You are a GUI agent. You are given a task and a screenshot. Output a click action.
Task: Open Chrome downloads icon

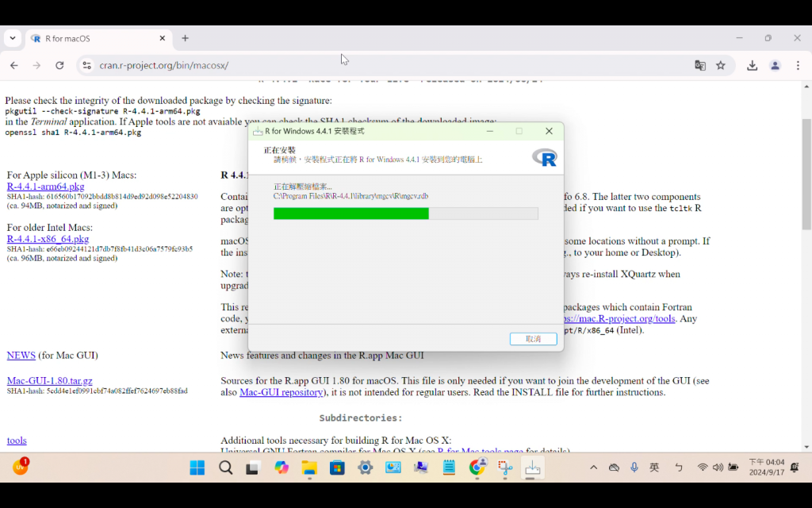(752, 65)
